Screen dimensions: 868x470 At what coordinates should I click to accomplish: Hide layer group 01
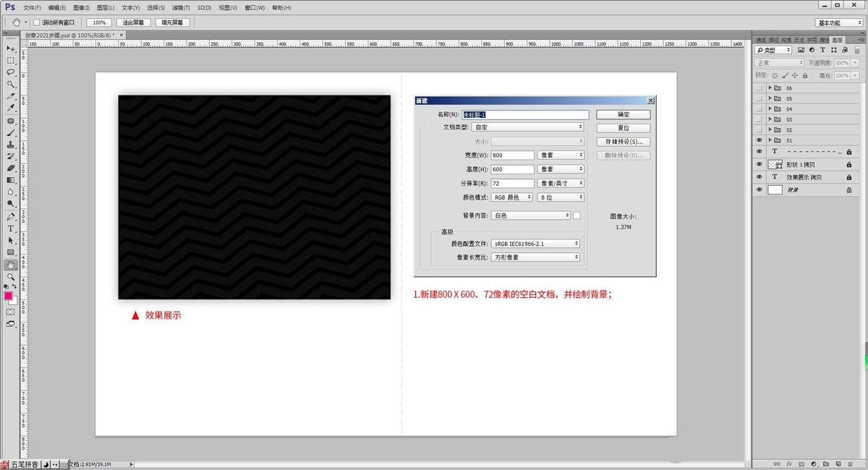(x=759, y=140)
